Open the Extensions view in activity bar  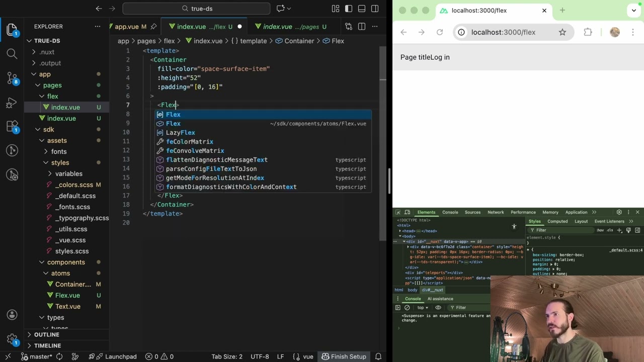tap(12, 127)
